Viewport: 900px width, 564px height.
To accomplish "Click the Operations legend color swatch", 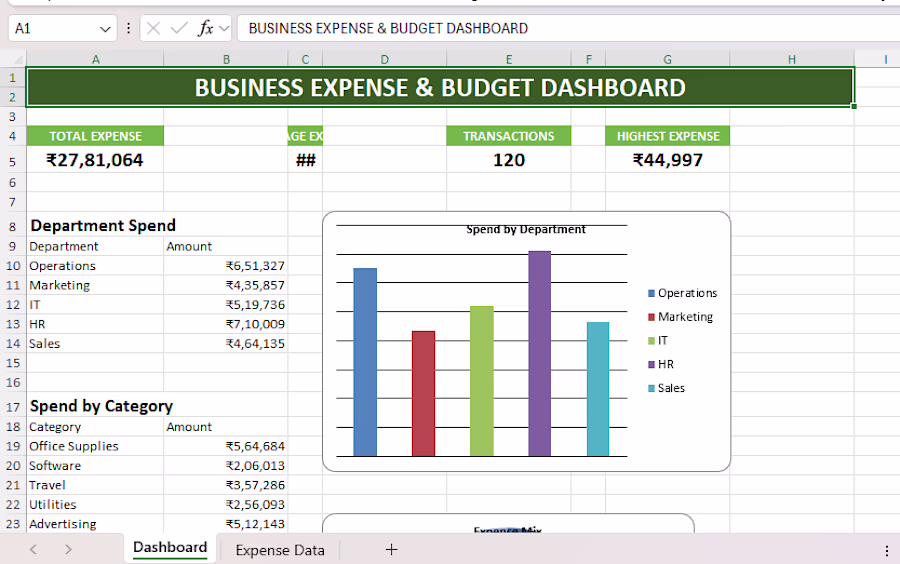I will pyautogui.click(x=651, y=294).
